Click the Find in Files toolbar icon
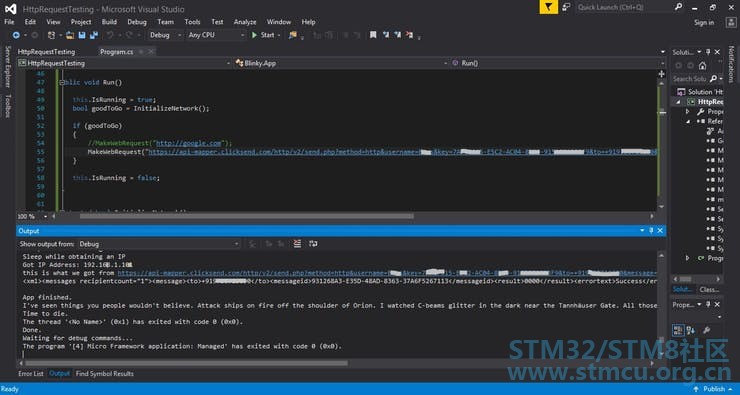The width and height of the screenshot is (740, 395). [293, 35]
